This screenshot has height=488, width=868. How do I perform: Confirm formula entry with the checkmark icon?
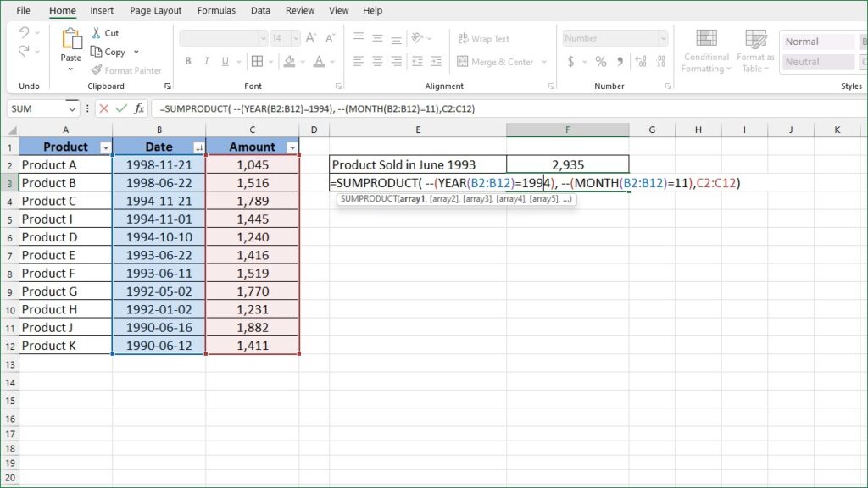coord(120,108)
